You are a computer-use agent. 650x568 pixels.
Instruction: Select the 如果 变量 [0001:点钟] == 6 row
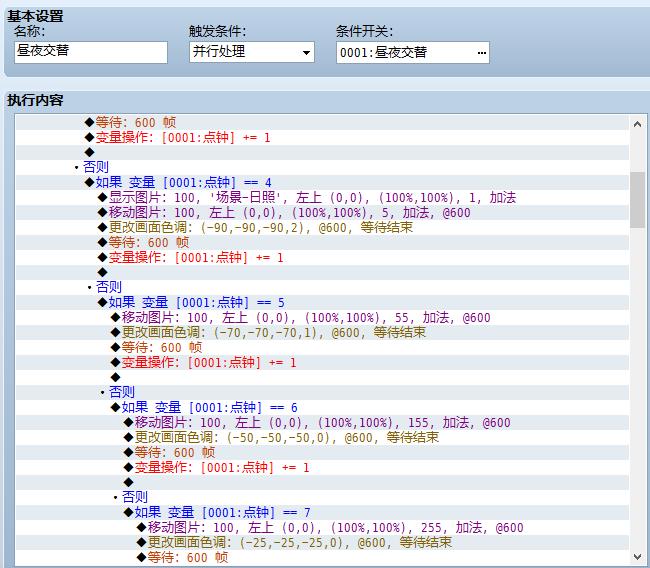click(322, 407)
